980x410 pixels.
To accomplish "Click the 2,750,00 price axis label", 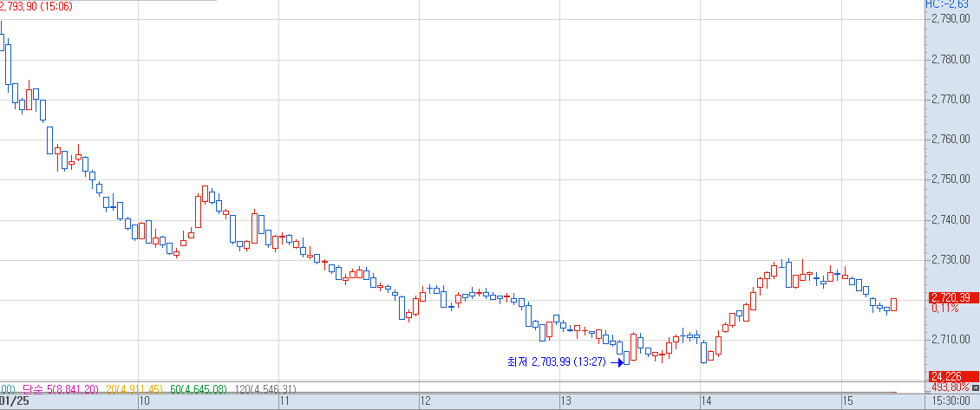I will click(951, 180).
